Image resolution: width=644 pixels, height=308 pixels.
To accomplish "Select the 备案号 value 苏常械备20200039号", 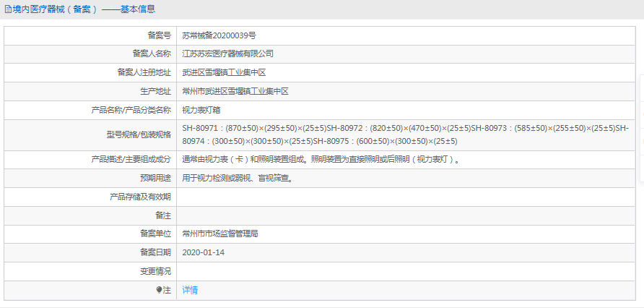I will pyautogui.click(x=219, y=35).
